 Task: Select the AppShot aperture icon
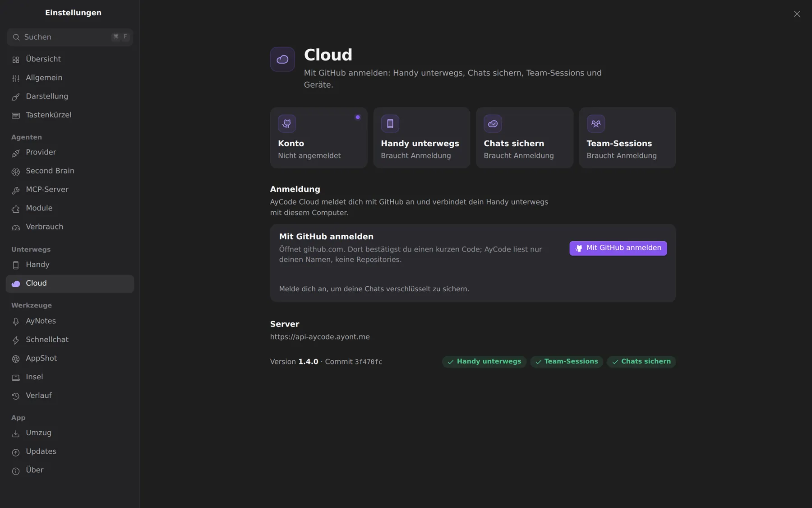pos(16,359)
